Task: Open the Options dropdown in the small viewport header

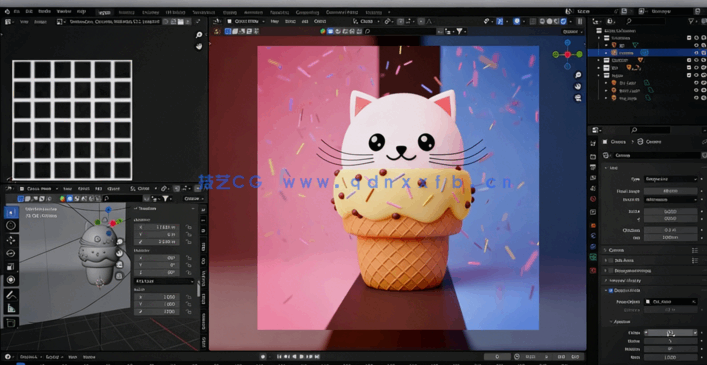Action: 194,199
